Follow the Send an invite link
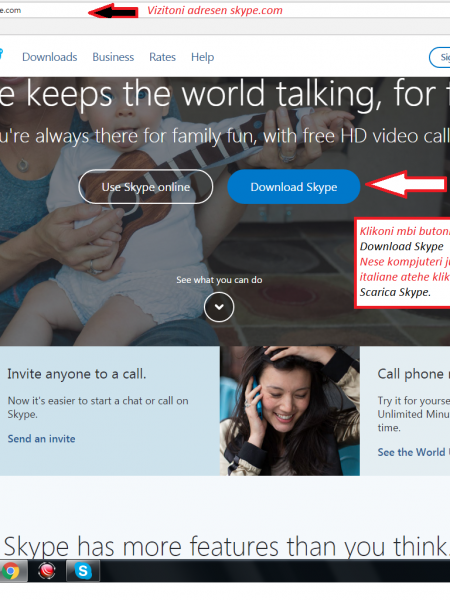 pyautogui.click(x=41, y=439)
